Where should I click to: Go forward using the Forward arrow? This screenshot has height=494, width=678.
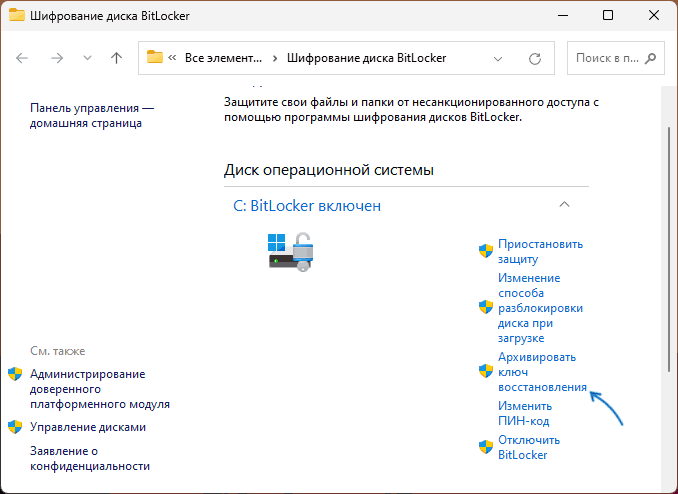pos(57,58)
